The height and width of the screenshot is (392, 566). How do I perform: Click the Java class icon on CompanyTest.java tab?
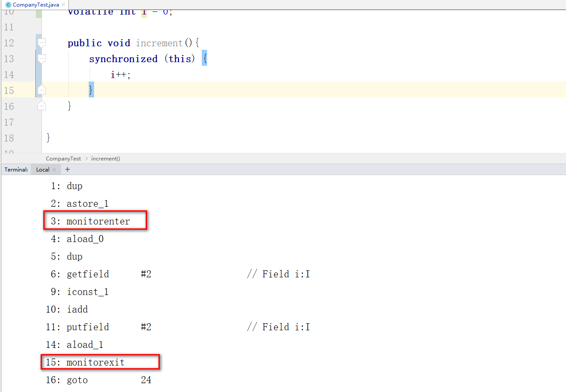pos(8,5)
